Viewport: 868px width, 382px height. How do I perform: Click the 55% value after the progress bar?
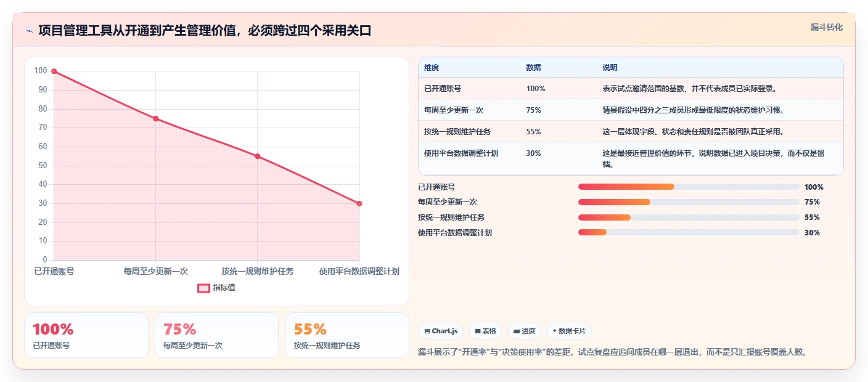coord(812,217)
